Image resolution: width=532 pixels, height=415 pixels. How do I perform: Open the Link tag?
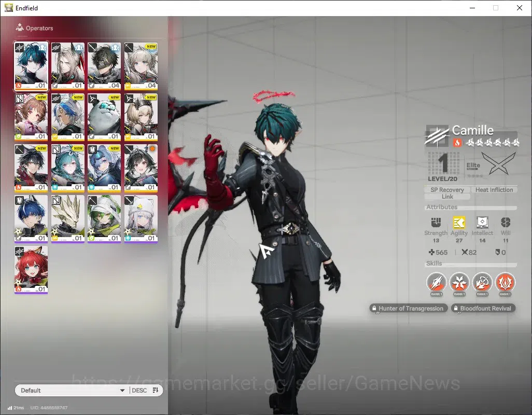coord(447,197)
